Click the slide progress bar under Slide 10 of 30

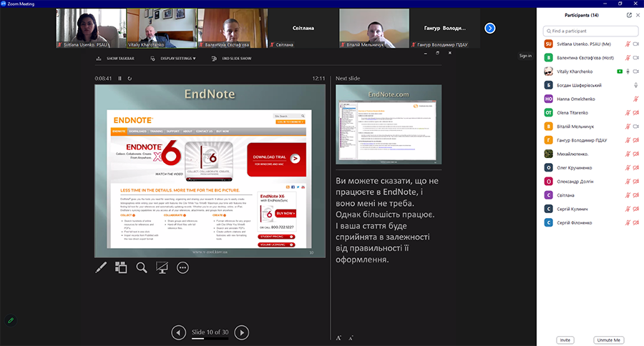coord(210,339)
